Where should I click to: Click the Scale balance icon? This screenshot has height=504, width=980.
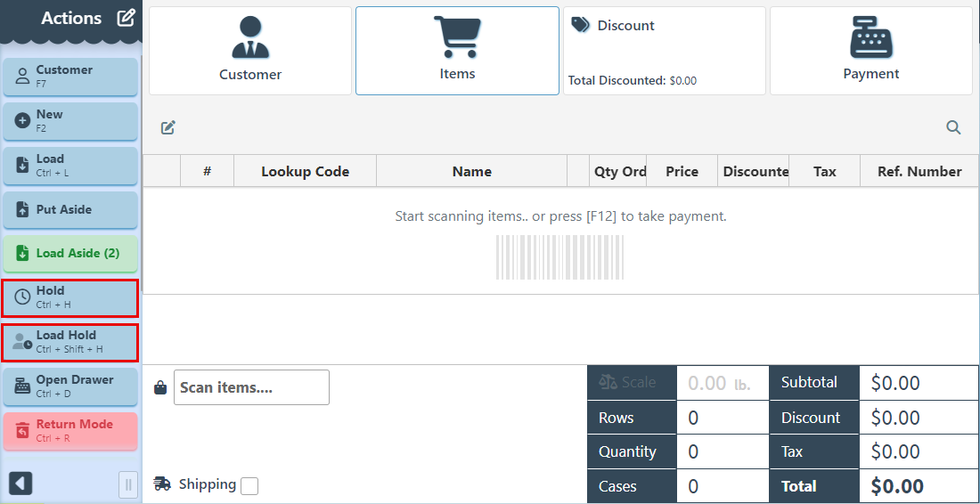pos(608,382)
